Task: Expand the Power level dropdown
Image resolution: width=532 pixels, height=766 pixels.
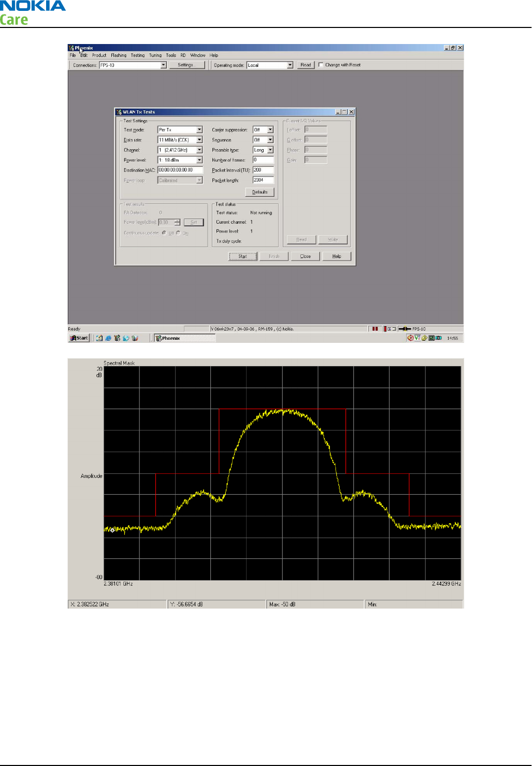Action: (x=199, y=160)
